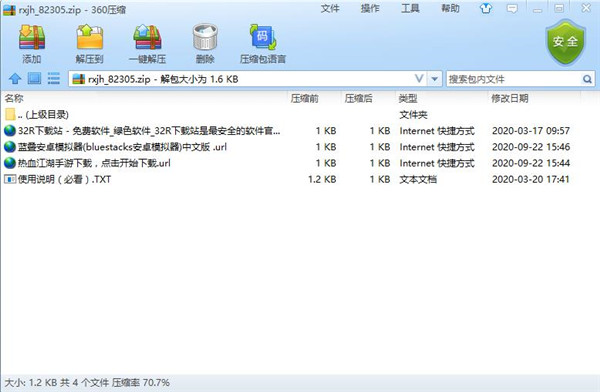Click the date 2020-03-17 09:57

[x=531, y=131]
